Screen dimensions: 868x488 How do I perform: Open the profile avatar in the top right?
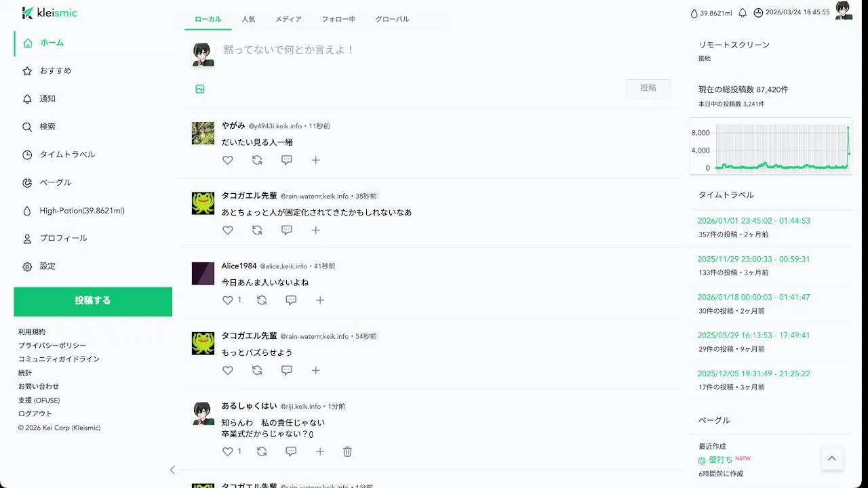[x=844, y=10]
